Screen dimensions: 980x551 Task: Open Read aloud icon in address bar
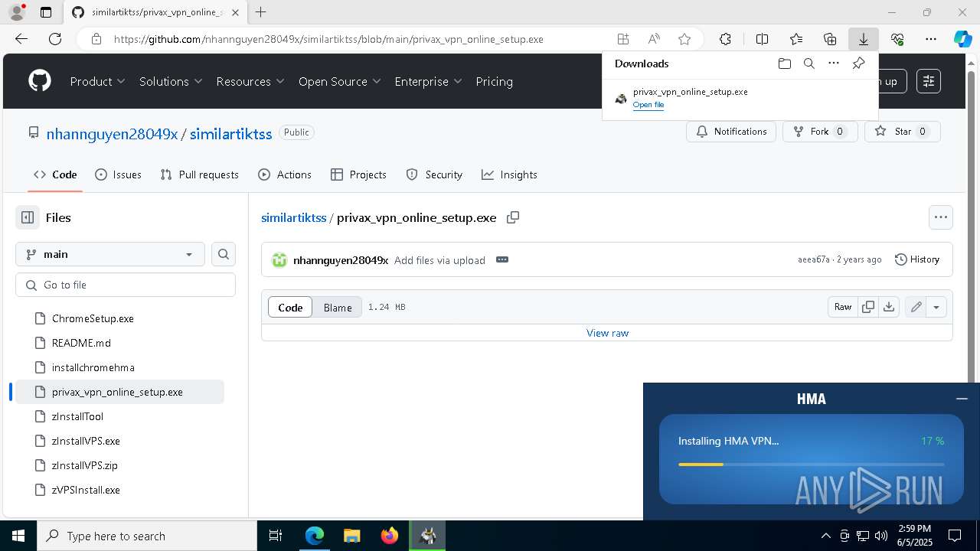pos(654,39)
